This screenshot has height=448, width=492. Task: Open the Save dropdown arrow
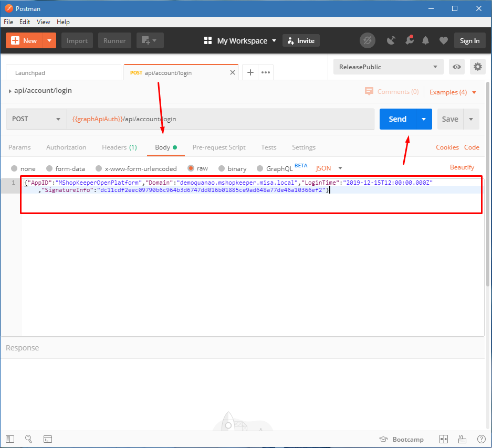pos(472,119)
